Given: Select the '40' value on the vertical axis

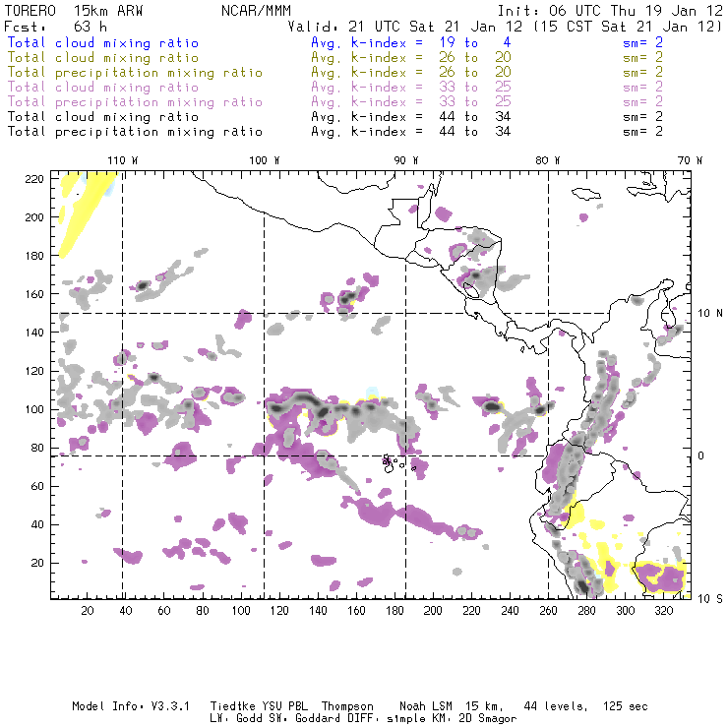Looking at the screenshot, I should 37,524.
